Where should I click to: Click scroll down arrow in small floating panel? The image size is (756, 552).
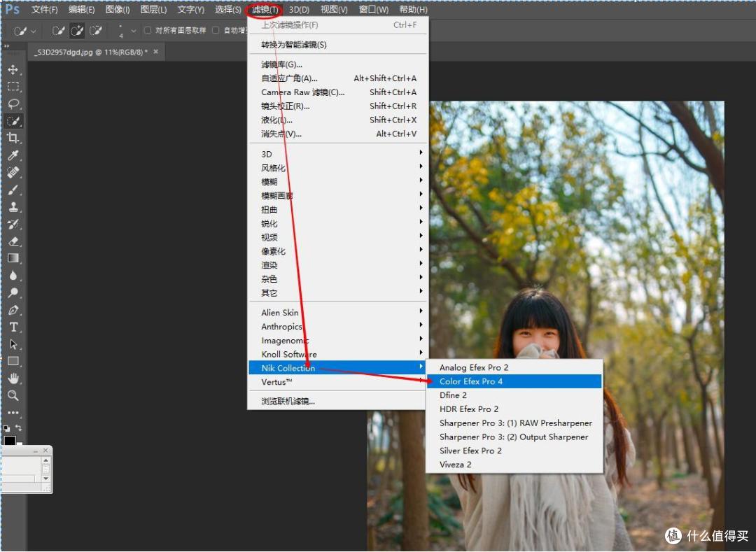point(45,479)
